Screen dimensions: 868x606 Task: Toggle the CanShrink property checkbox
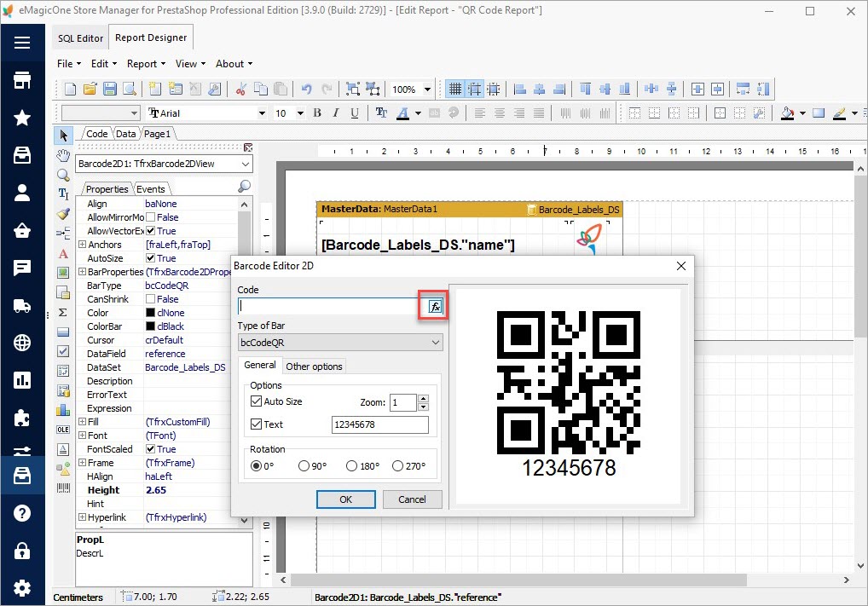151,299
